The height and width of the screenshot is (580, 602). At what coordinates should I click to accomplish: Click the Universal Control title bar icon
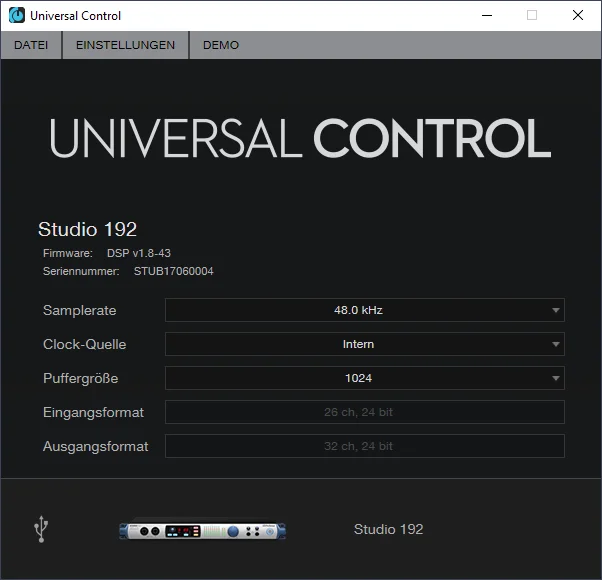[x=17, y=16]
